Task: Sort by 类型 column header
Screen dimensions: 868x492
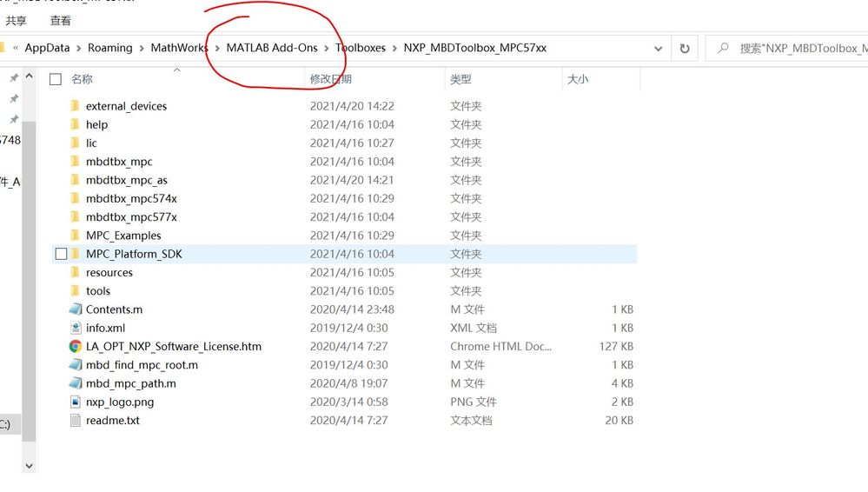Action: (461, 79)
